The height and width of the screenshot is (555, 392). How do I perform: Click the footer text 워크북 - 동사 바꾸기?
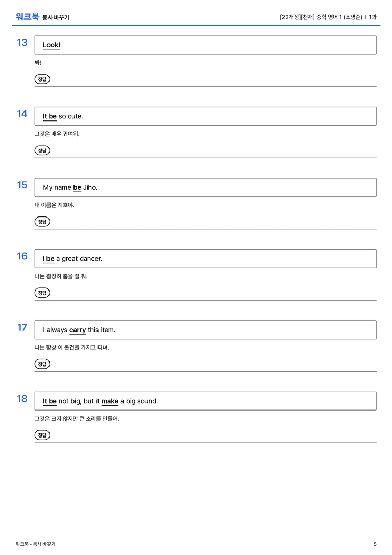(x=35, y=544)
